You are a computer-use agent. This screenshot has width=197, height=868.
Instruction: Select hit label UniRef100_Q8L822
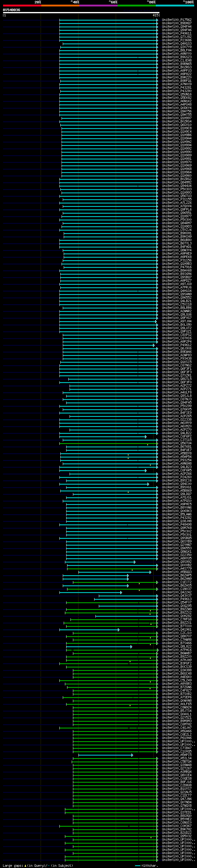click(176, 646)
